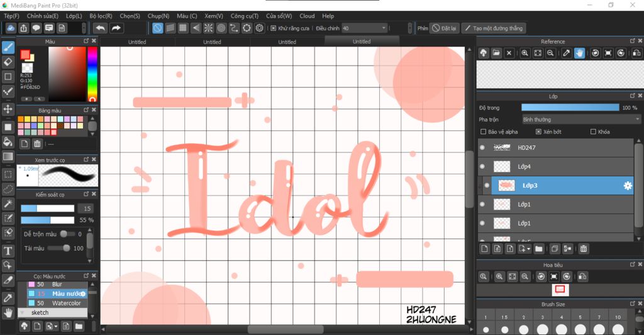Zoom in on the Hoa tiêu navigator
Image resolution: width=644 pixels, height=335 pixels.
click(x=499, y=276)
